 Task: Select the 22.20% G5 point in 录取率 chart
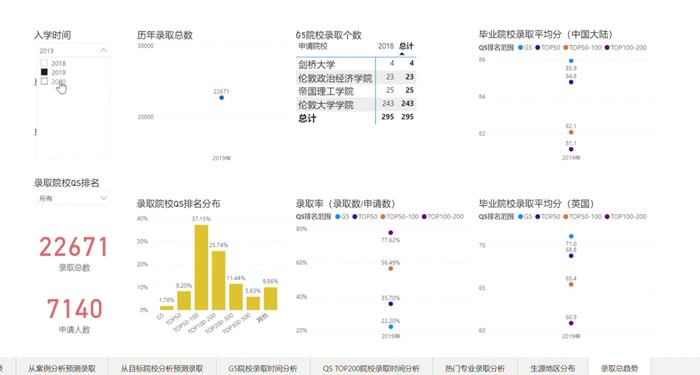[391, 327]
